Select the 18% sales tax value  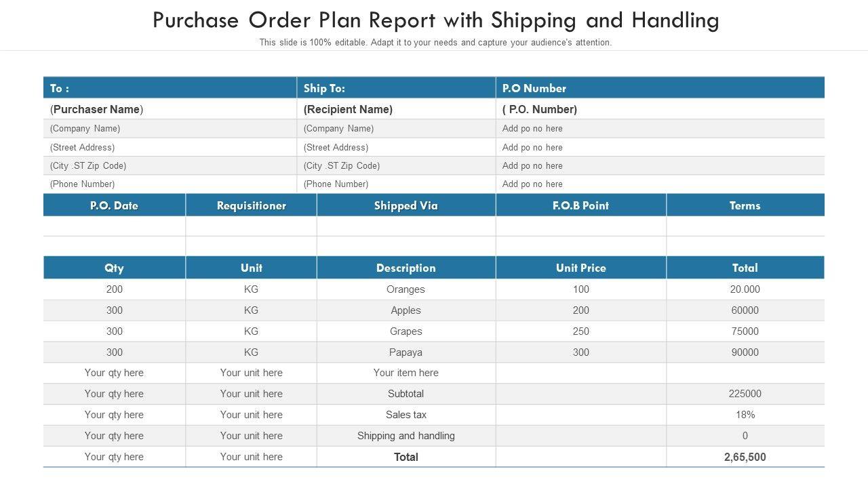point(745,415)
